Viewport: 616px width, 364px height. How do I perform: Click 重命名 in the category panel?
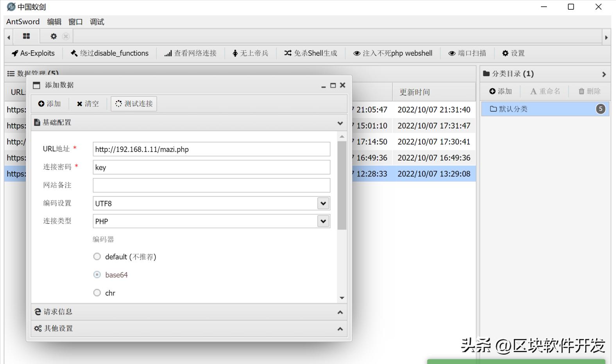545,91
